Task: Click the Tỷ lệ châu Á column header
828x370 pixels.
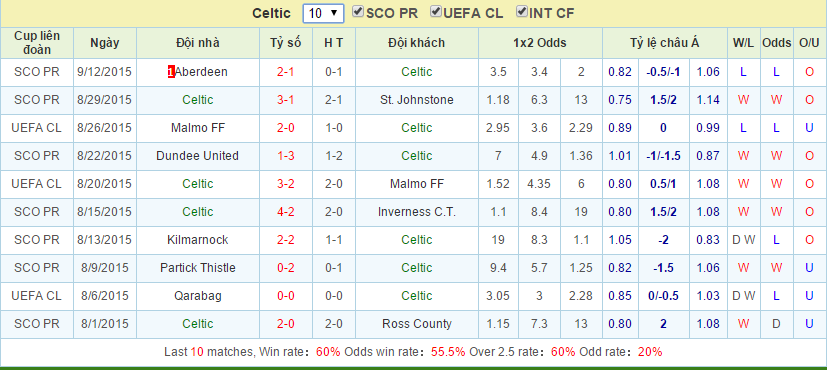Action: click(664, 43)
